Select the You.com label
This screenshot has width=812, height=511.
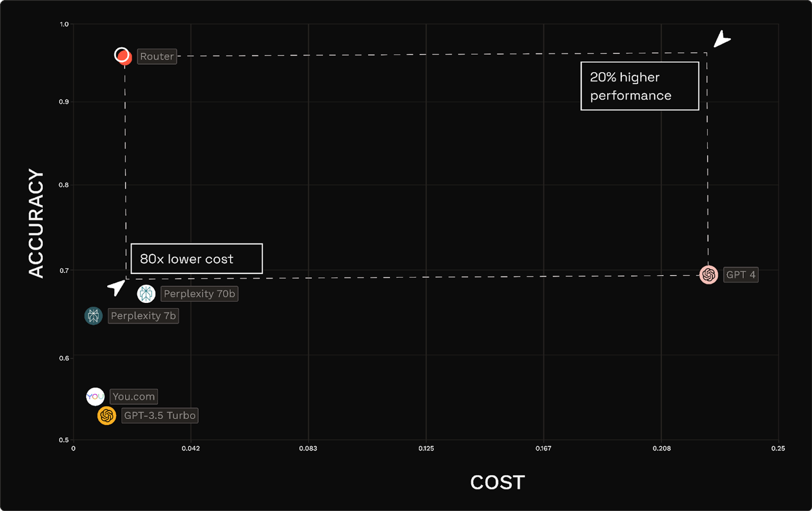[x=134, y=396]
